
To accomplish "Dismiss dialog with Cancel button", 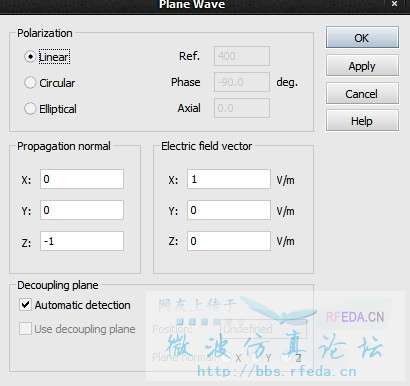I will (362, 94).
